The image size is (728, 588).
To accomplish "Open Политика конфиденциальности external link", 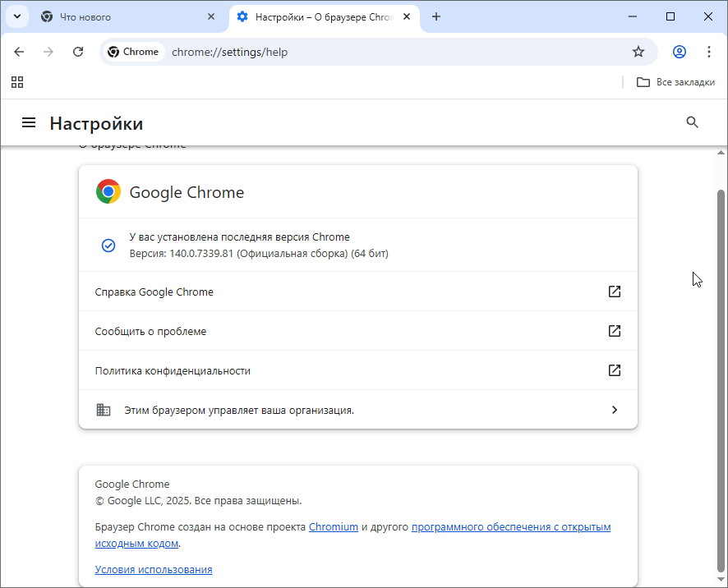I will coord(614,370).
